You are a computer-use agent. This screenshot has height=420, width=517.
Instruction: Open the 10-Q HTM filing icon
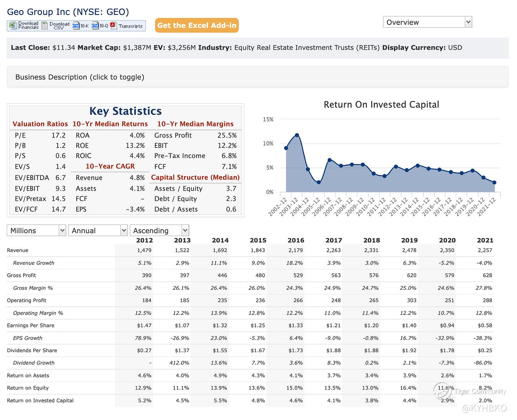(95, 26)
